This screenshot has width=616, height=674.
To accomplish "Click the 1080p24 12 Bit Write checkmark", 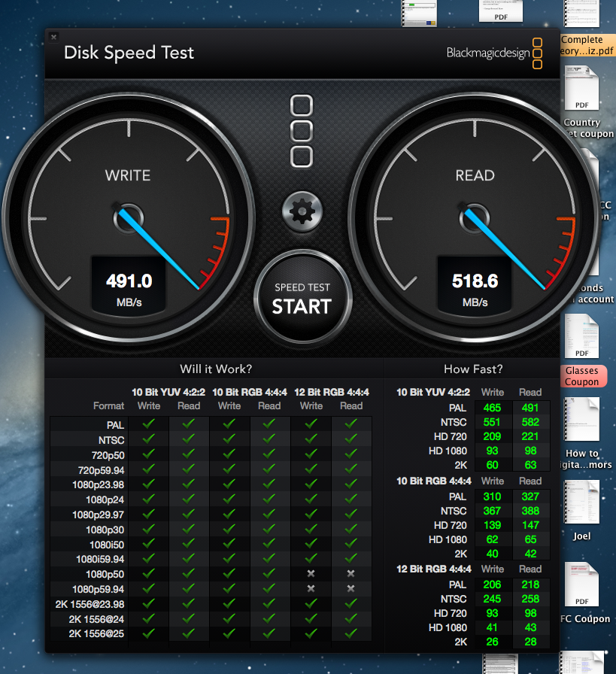I will [311, 499].
